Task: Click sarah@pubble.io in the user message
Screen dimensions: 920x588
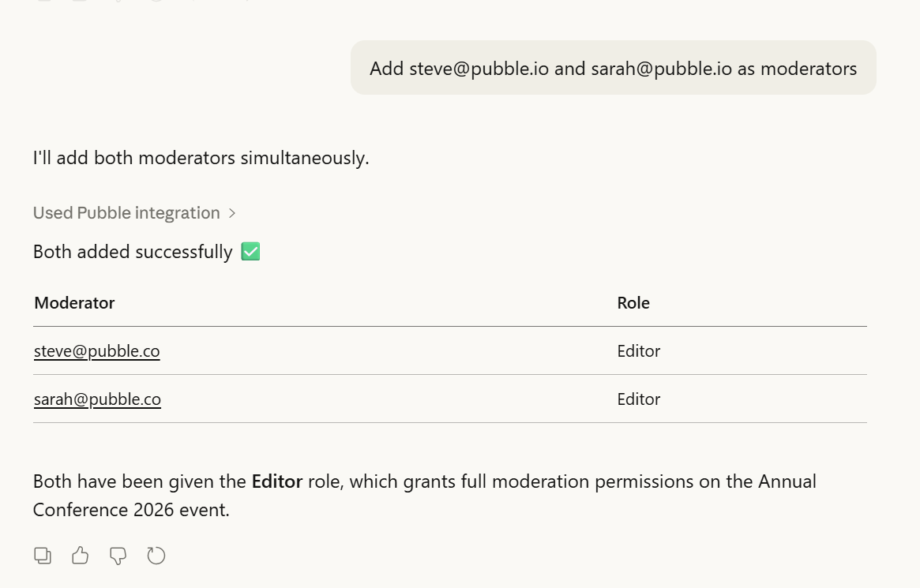Action: [662, 69]
